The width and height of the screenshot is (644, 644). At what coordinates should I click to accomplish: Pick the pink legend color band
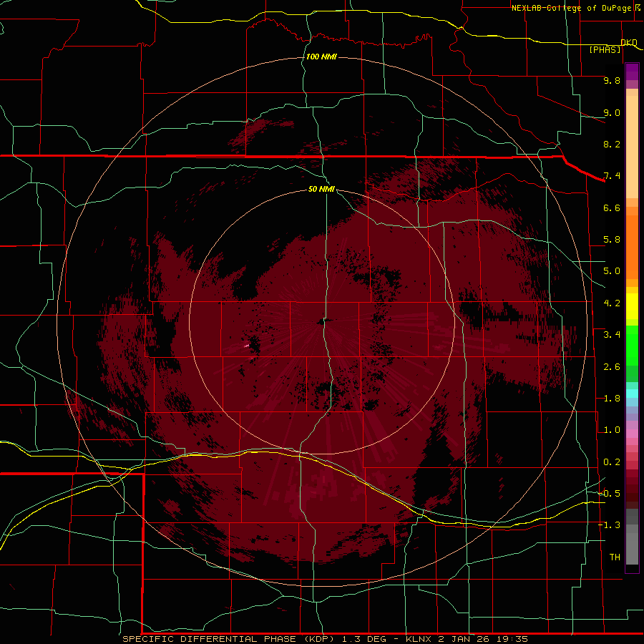point(632,434)
